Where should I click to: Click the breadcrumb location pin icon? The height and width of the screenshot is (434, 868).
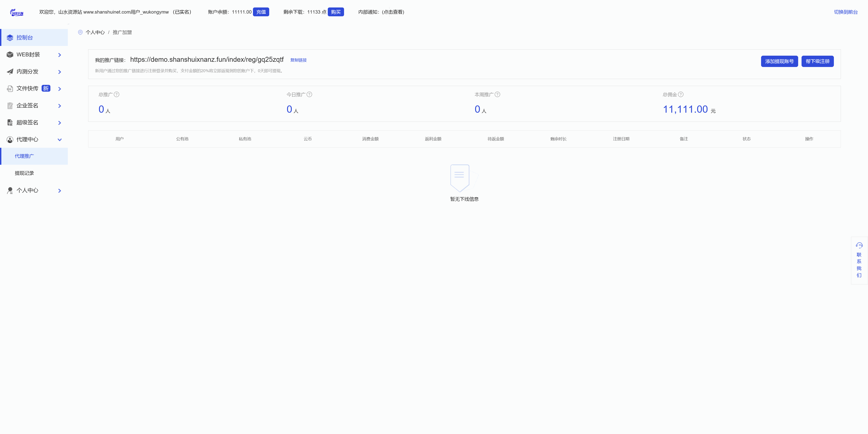click(80, 32)
